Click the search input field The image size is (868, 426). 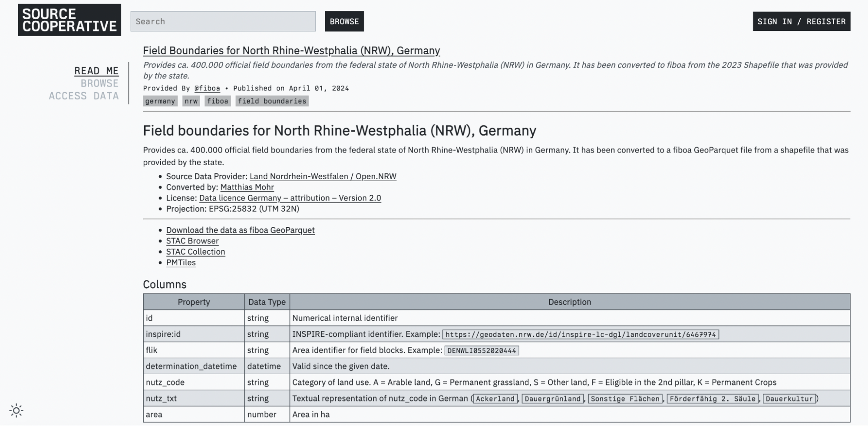coord(222,21)
